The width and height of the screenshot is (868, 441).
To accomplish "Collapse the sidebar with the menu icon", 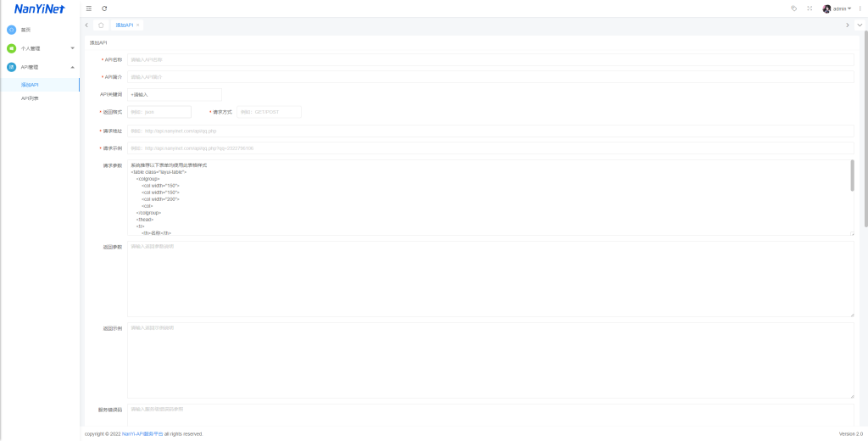I will [x=89, y=8].
